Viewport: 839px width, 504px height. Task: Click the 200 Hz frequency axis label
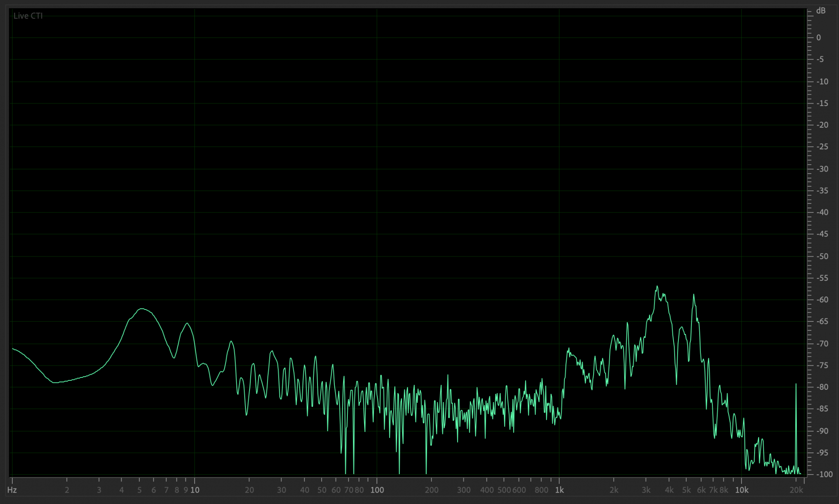[x=432, y=490]
